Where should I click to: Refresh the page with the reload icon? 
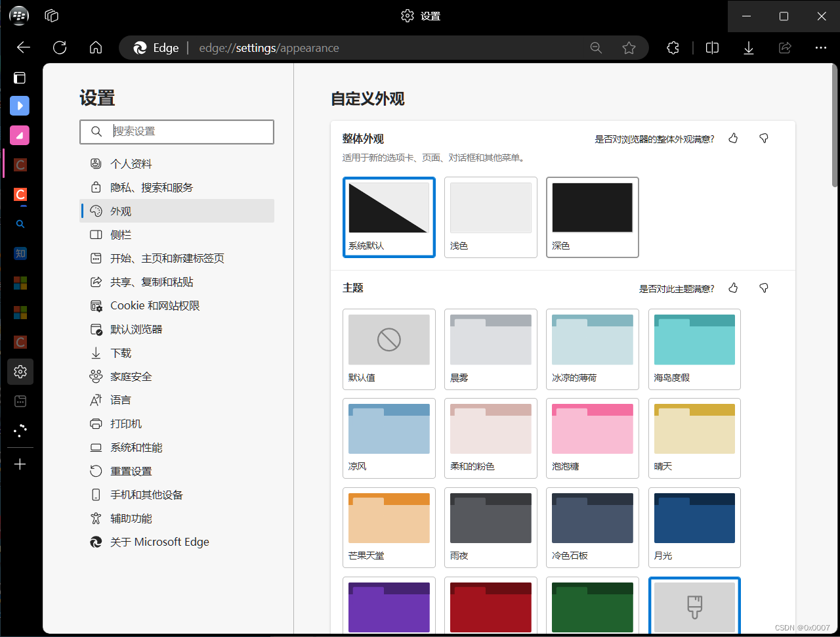click(60, 47)
